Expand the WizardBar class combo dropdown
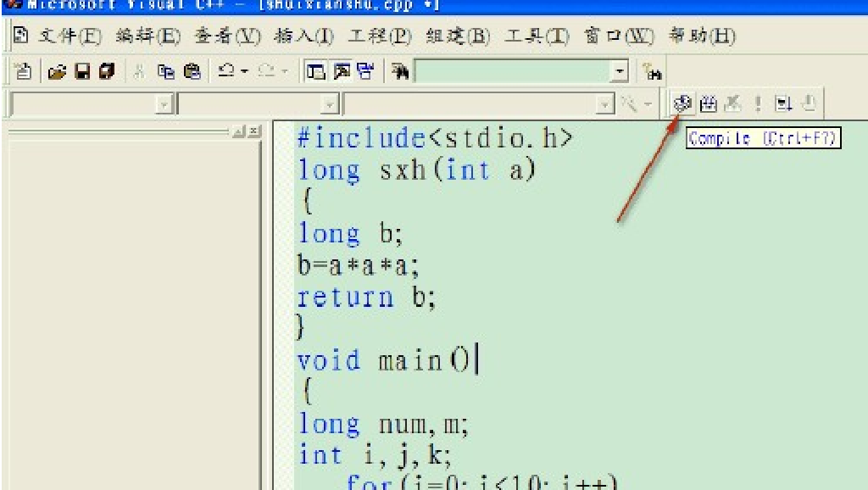 click(164, 104)
